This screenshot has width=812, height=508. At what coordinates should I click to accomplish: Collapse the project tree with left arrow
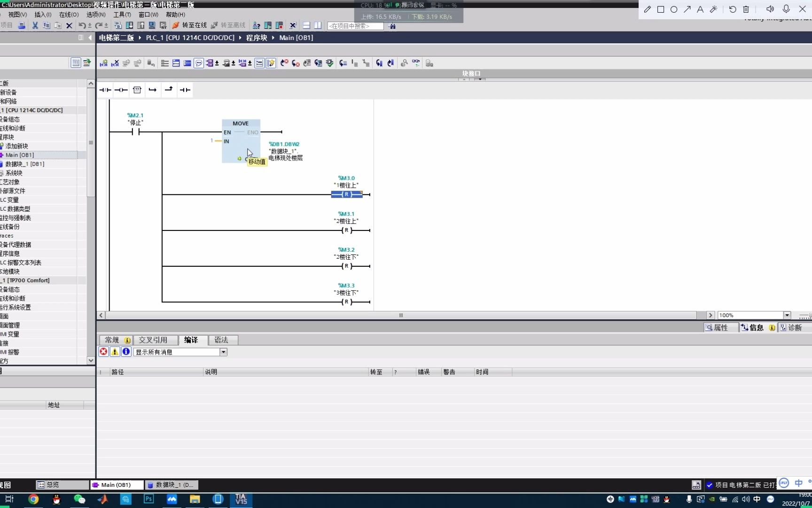(90, 38)
